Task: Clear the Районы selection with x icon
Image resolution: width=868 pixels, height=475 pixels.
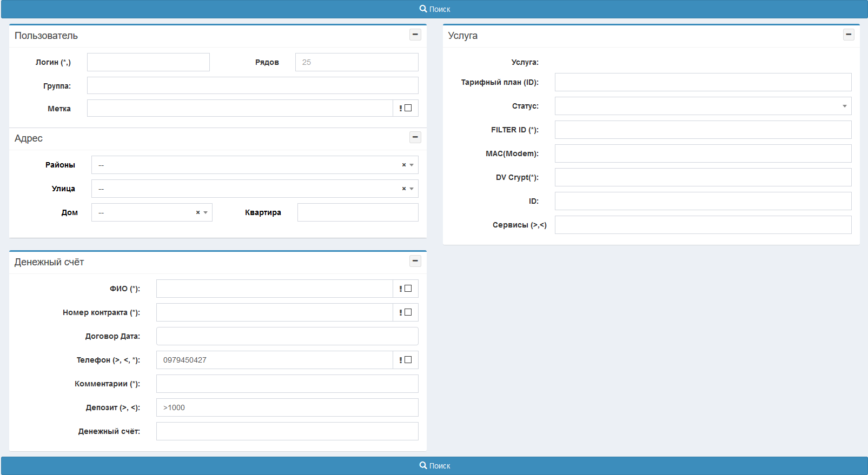Action: point(403,165)
